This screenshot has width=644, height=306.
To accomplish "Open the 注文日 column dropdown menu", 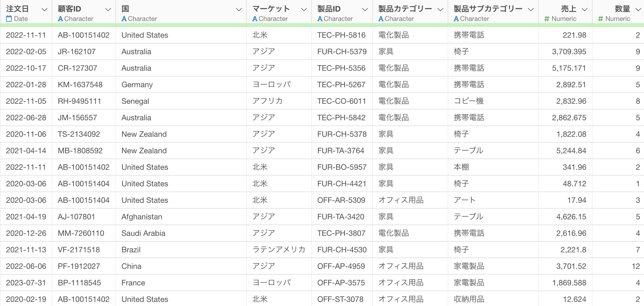I will click(x=44, y=10).
